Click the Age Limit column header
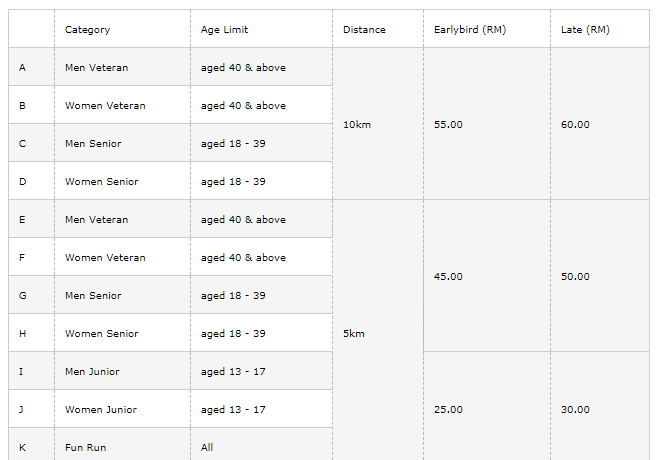 tap(225, 30)
